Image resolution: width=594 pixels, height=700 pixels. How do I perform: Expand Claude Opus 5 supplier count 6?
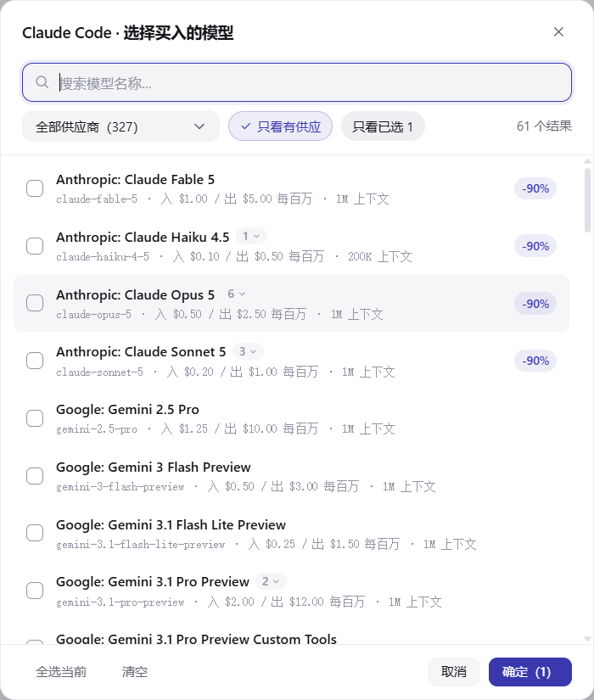pos(237,294)
